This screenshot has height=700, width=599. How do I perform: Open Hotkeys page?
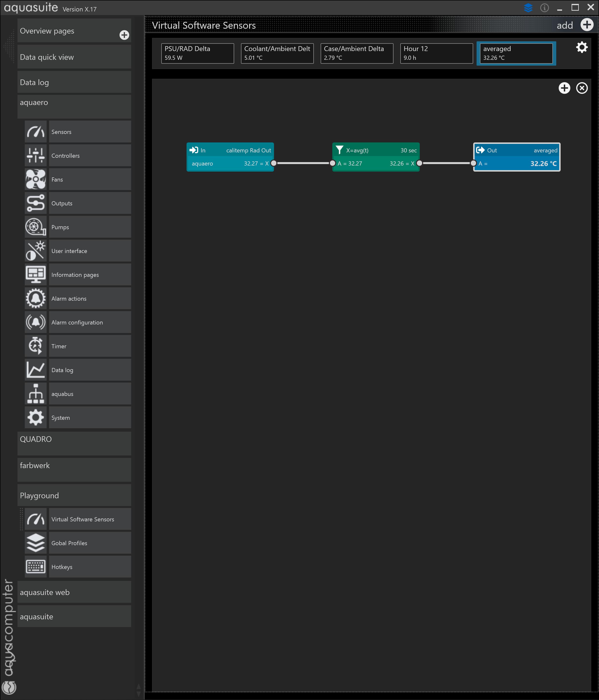(x=90, y=567)
